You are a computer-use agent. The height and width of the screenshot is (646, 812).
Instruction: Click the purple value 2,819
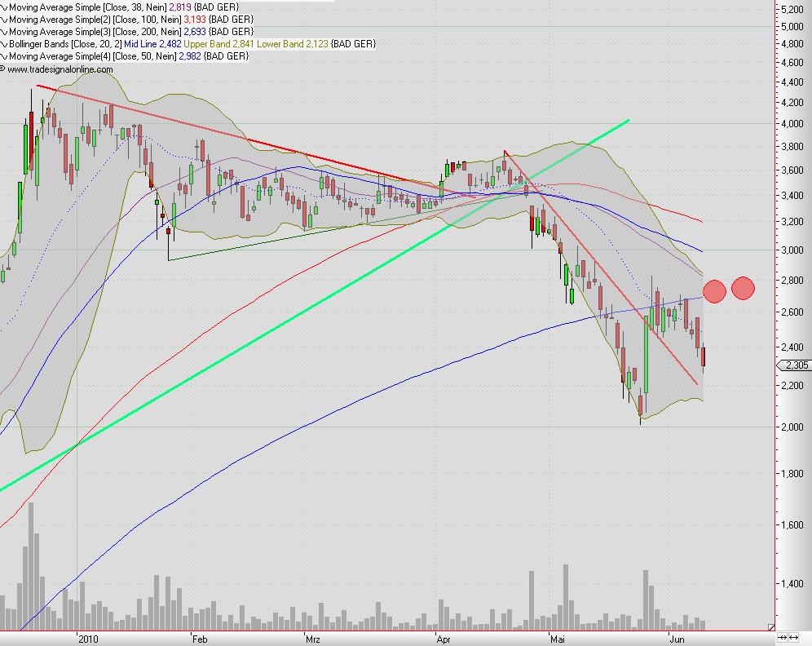180,7
